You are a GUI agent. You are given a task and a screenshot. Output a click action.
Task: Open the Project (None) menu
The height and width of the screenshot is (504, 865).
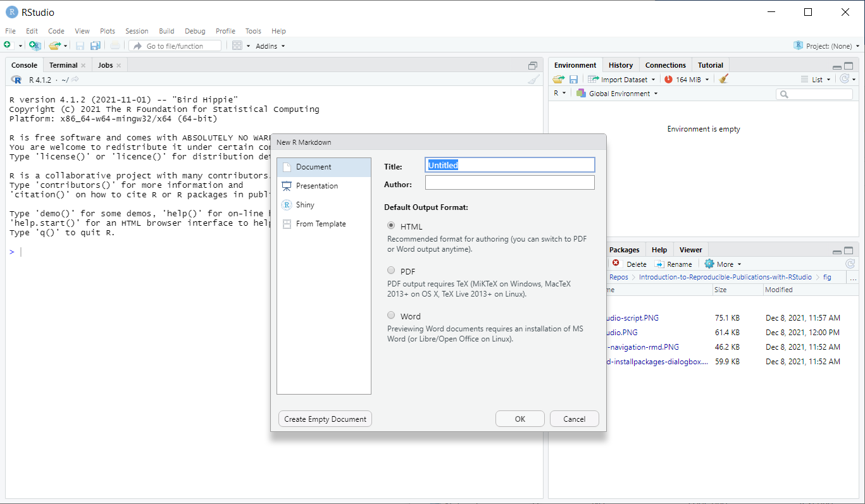coord(826,46)
